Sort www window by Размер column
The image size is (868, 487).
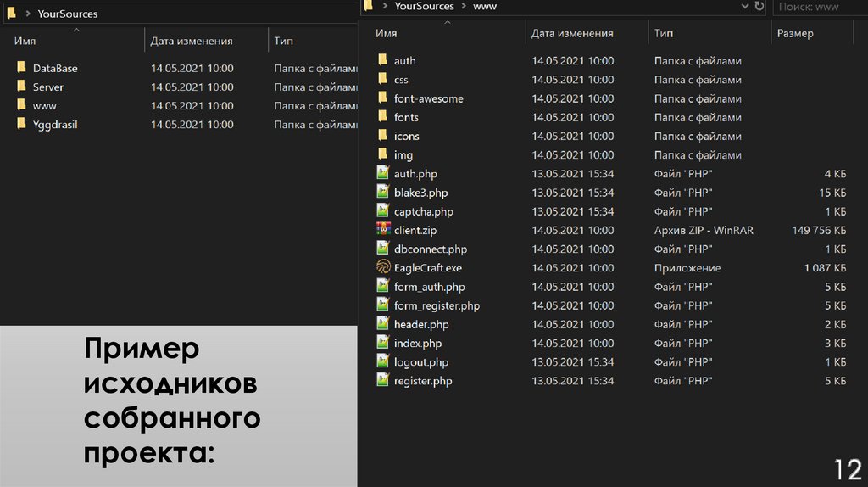click(795, 33)
